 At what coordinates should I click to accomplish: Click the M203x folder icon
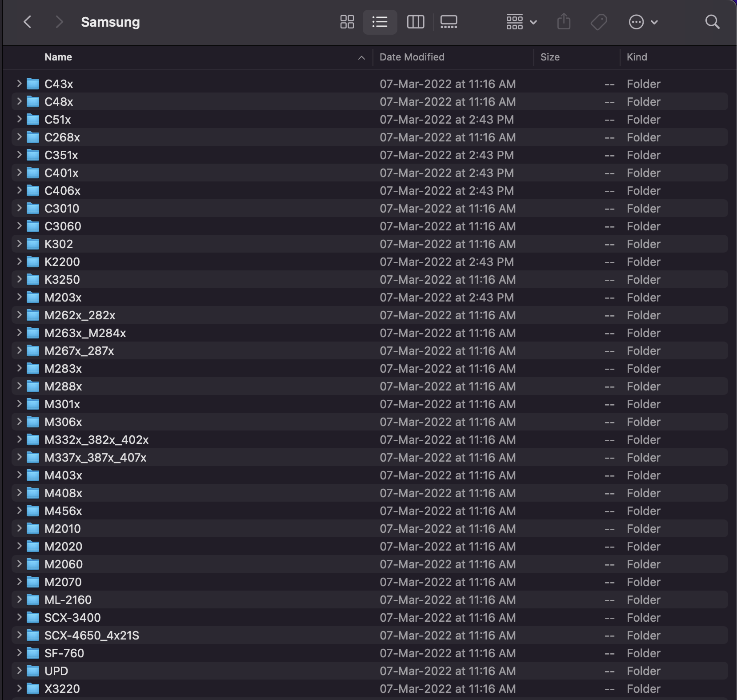pos(33,298)
